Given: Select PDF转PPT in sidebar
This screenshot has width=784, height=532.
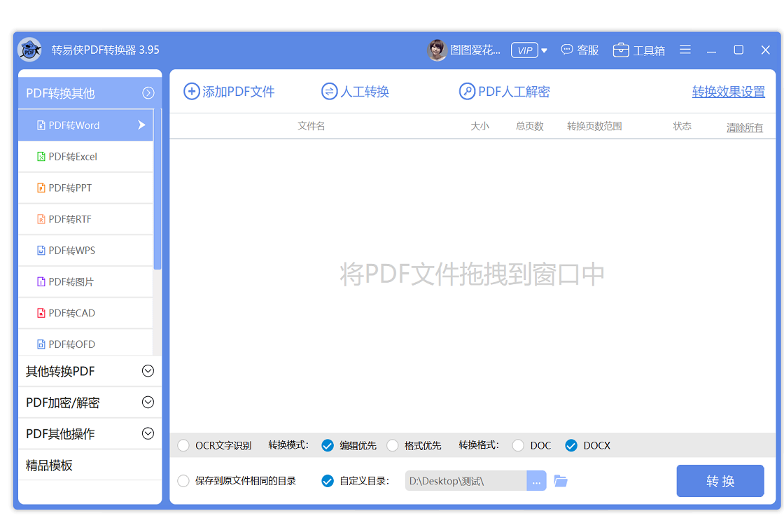Looking at the screenshot, I should point(85,188).
